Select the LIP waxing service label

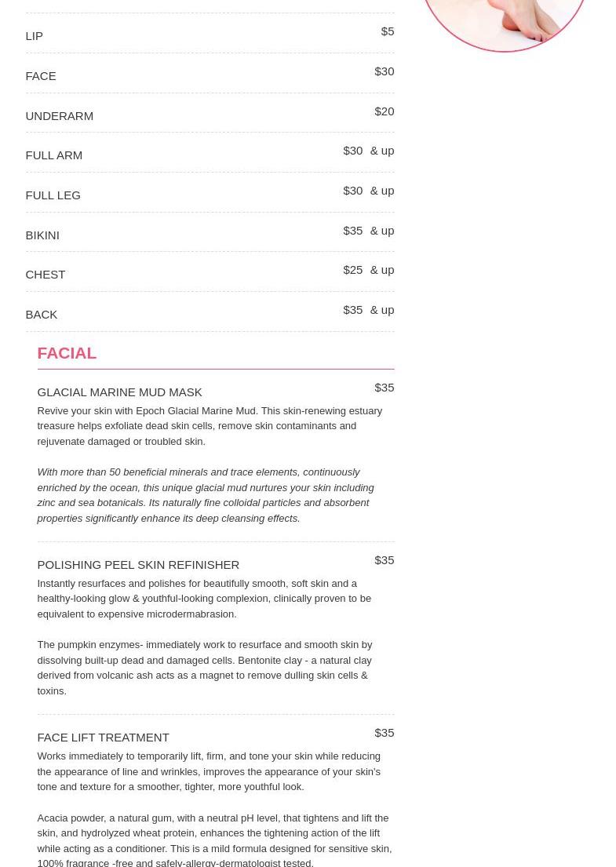click(34, 36)
